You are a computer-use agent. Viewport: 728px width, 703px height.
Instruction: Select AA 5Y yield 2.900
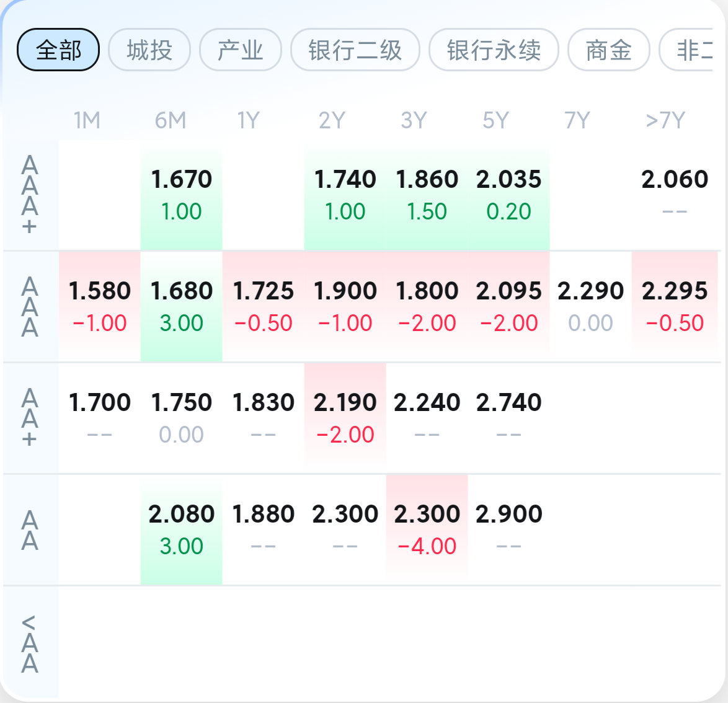pos(509,530)
